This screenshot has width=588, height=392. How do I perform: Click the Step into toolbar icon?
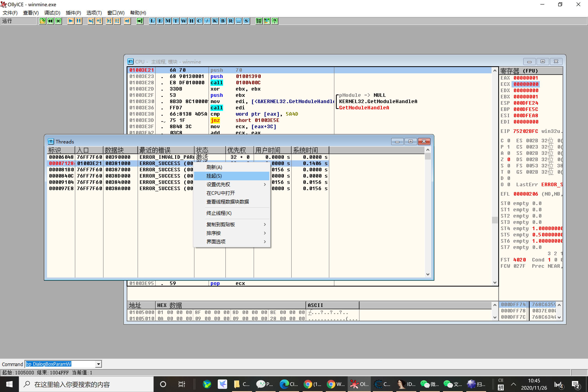pos(91,21)
